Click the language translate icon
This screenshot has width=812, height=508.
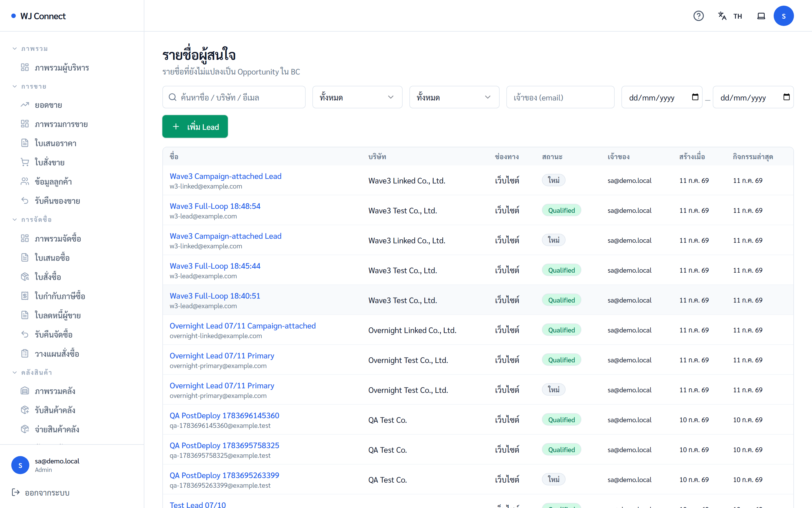click(722, 16)
